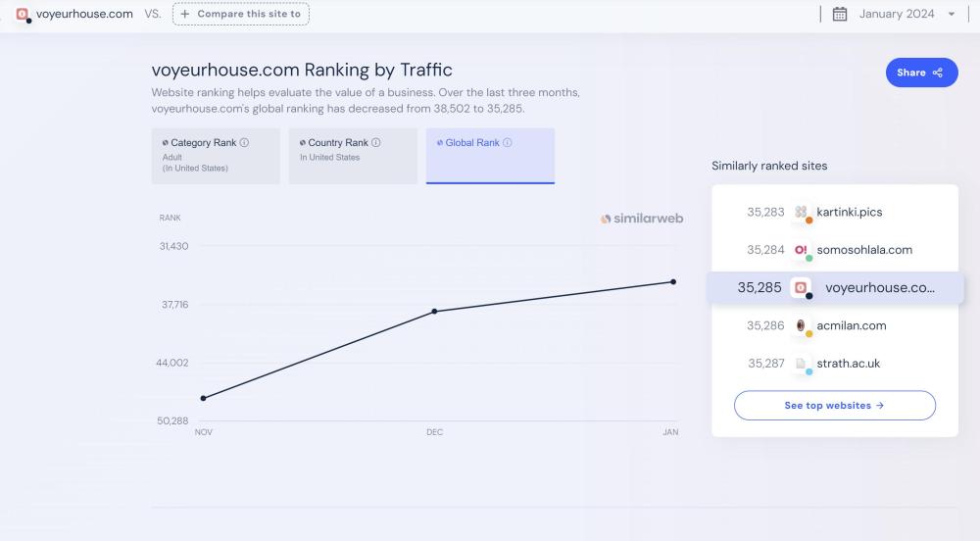Click the strath.ac.uk site favicon
Screen dimensions: 980x541
[x=802, y=364]
